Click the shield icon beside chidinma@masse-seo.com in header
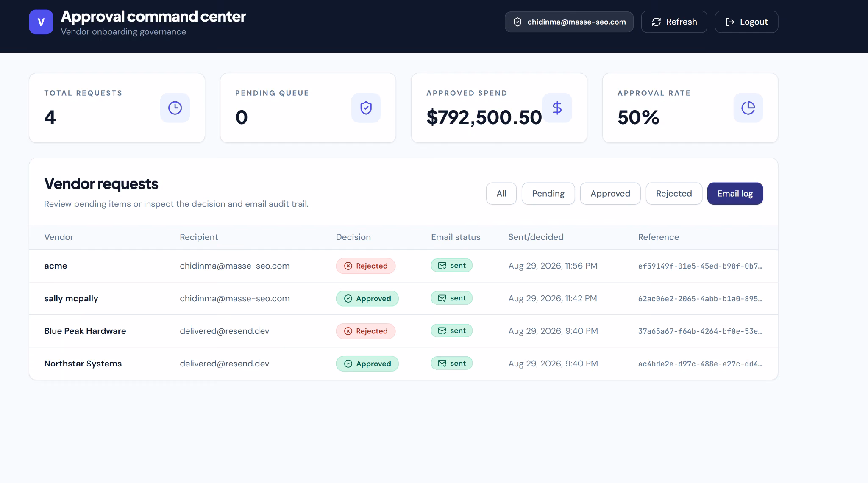The image size is (868, 483). [517, 22]
